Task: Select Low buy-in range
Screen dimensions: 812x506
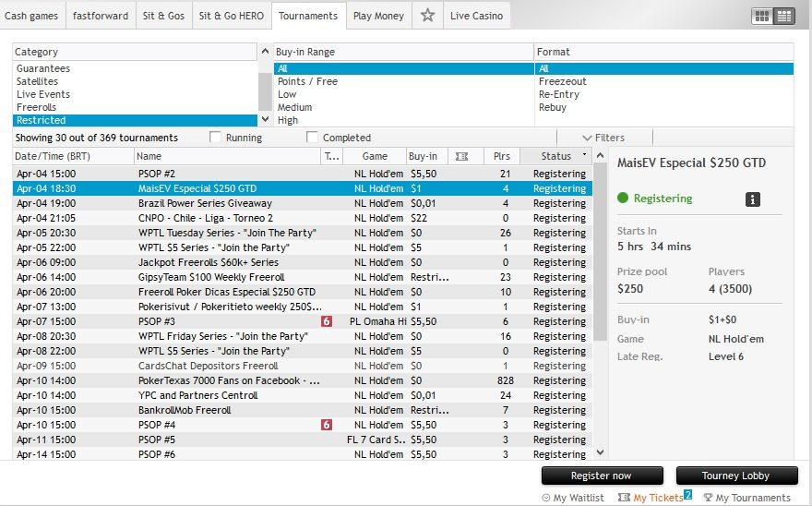Action: (403, 94)
